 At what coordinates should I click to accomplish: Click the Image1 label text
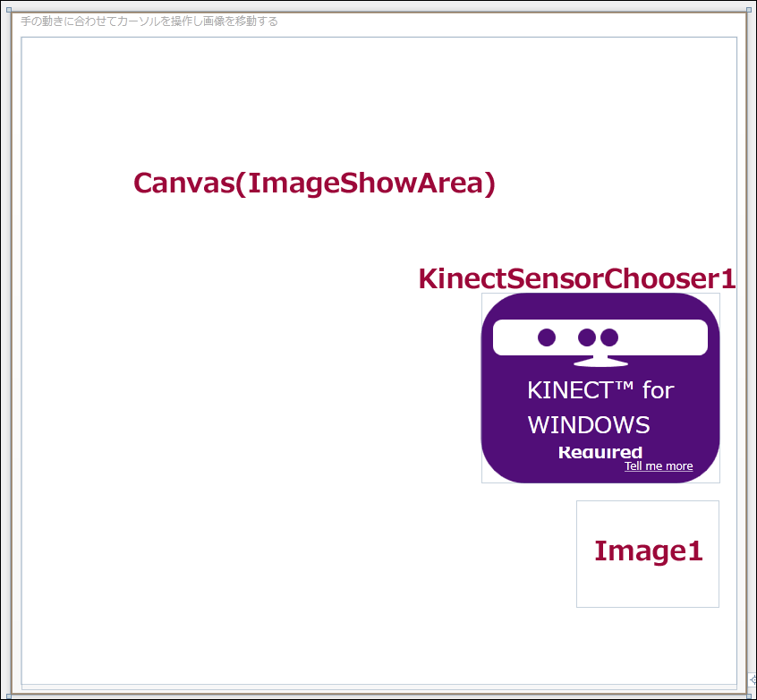648,551
